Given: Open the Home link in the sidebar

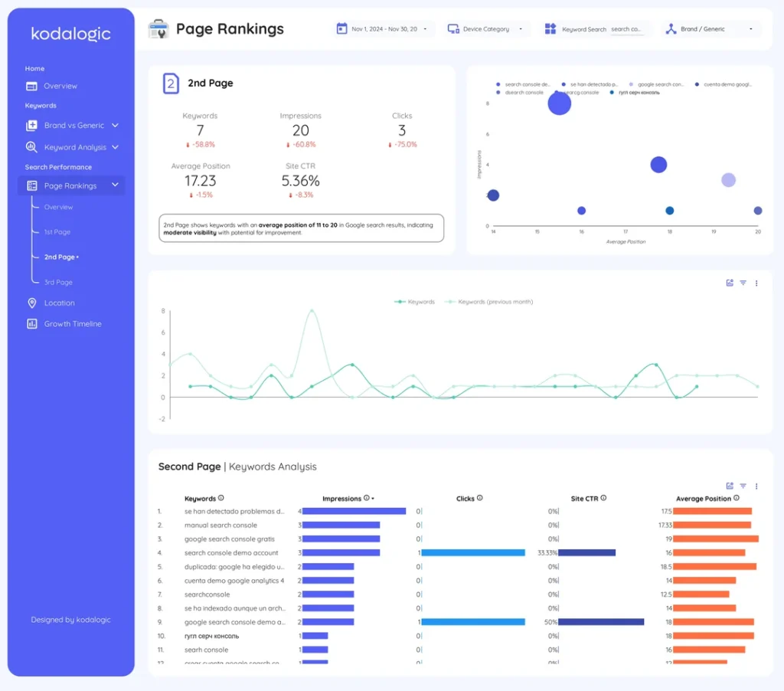Looking at the screenshot, I should tap(34, 68).
